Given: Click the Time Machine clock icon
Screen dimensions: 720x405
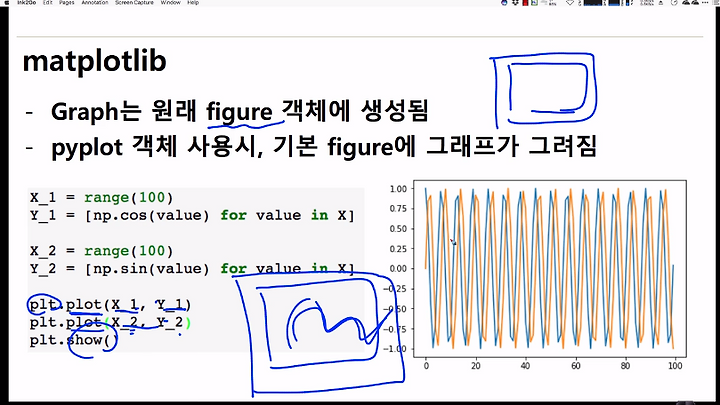Looking at the screenshot, I should pos(674,2).
